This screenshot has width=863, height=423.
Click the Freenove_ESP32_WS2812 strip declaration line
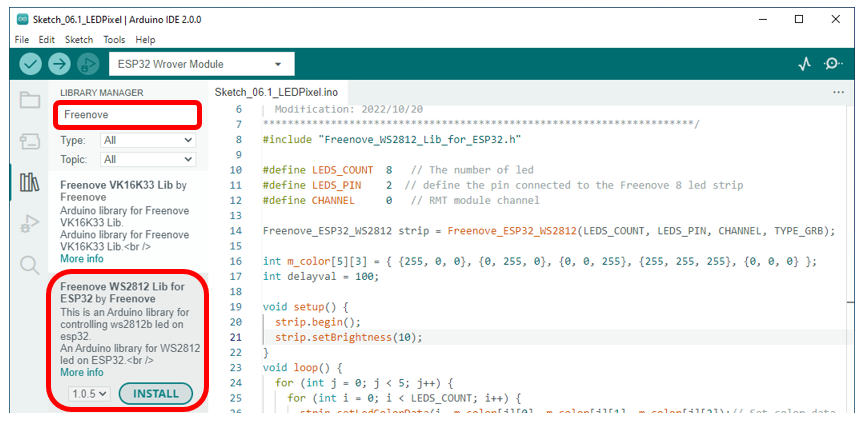click(549, 230)
